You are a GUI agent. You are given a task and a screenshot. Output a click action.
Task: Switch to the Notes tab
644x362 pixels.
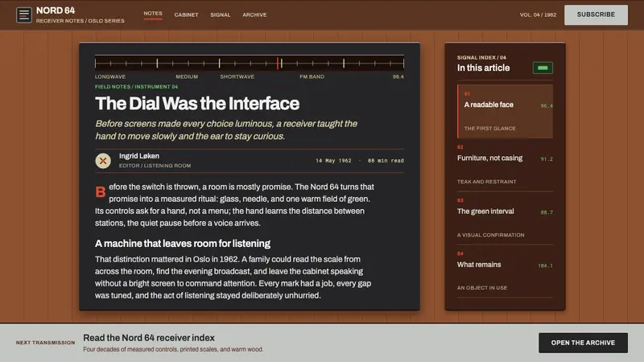click(x=153, y=14)
